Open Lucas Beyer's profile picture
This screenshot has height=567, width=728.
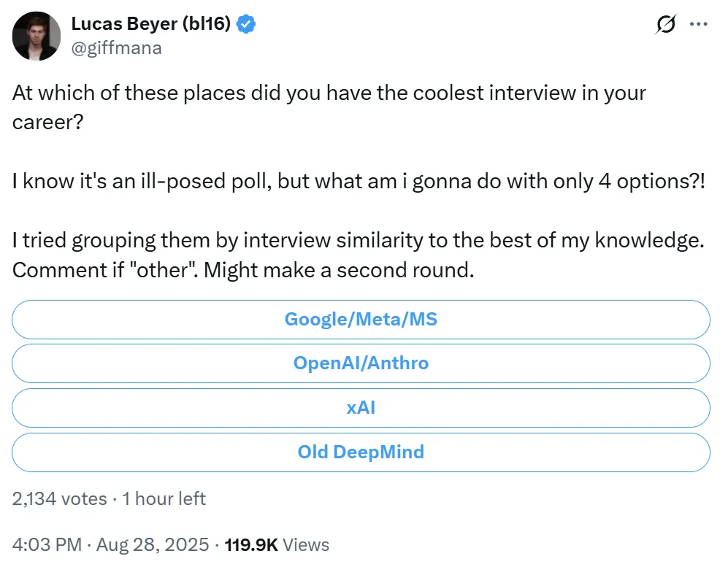(x=36, y=35)
